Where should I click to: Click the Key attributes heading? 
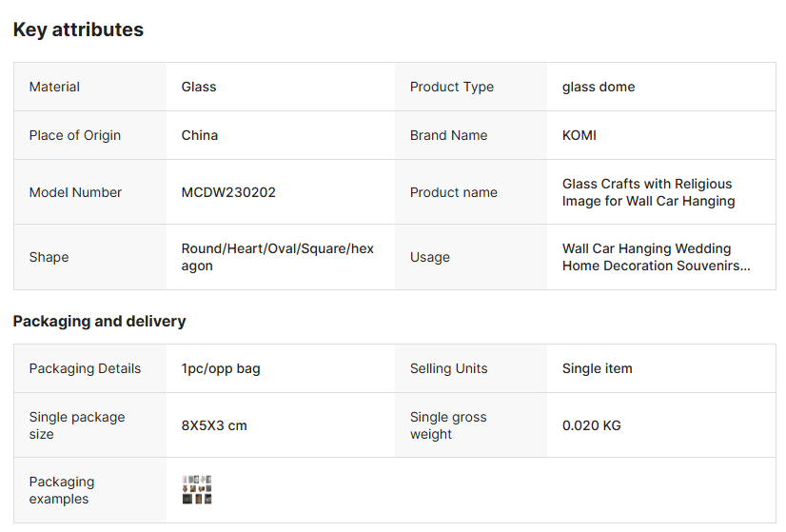[78, 30]
